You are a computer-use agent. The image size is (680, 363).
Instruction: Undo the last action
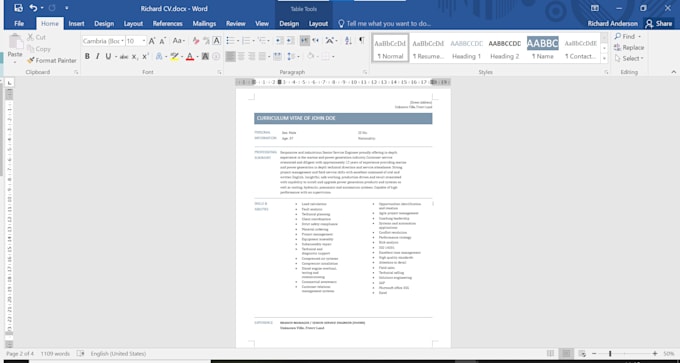pyautogui.click(x=33, y=8)
